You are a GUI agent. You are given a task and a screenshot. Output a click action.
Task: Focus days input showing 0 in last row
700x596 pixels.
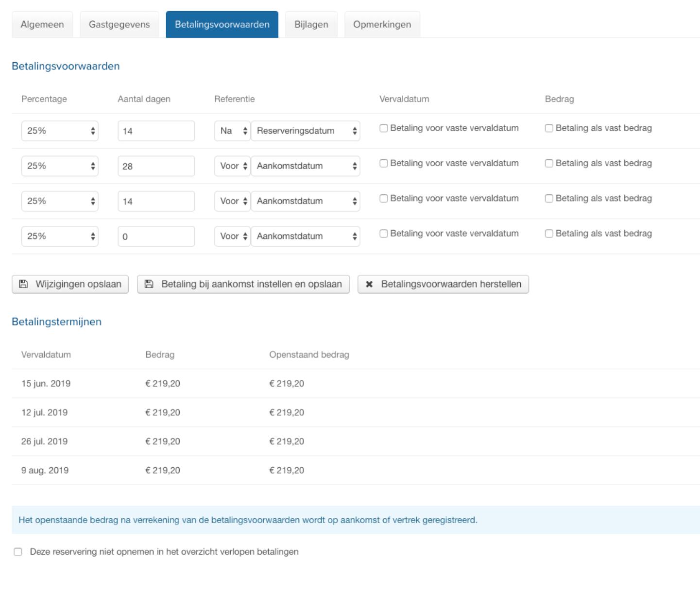click(x=156, y=237)
